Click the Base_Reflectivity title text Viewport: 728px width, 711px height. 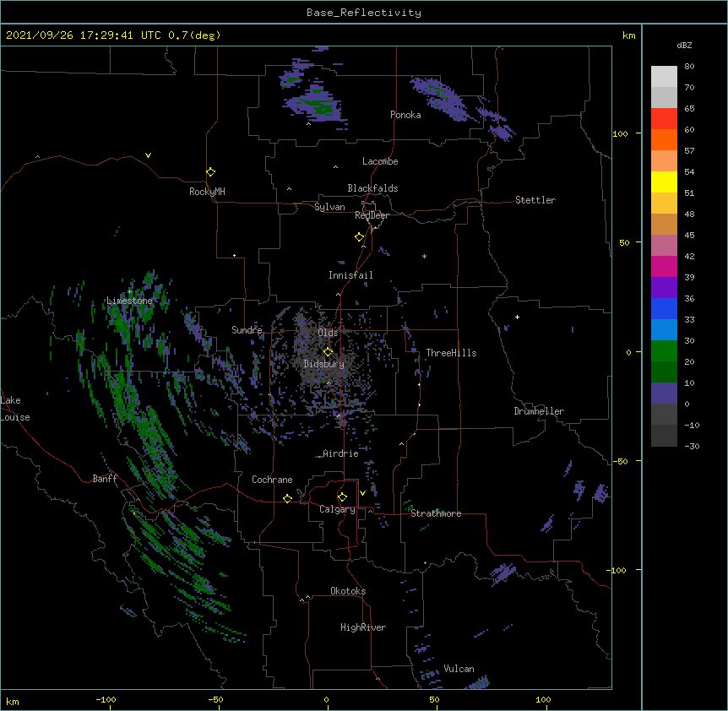(364, 13)
